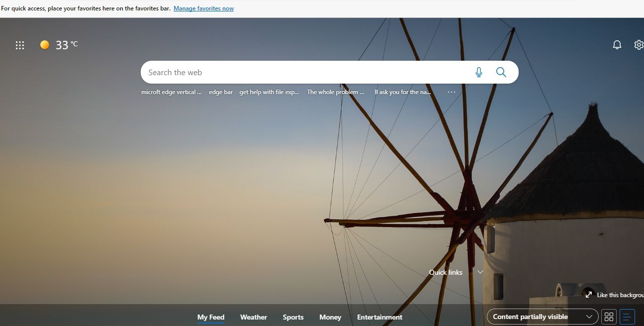
Task: Open the Entertainment tab
Action: pos(380,317)
